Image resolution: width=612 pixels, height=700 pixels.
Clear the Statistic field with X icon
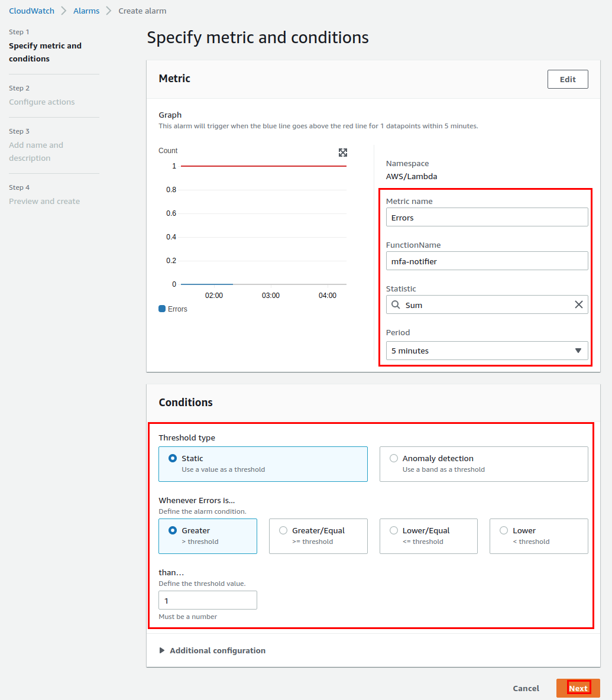(578, 304)
